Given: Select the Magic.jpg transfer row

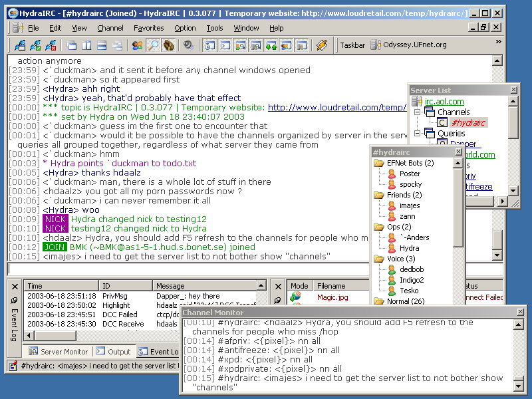Looking at the screenshot, I should [x=332, y=297].
